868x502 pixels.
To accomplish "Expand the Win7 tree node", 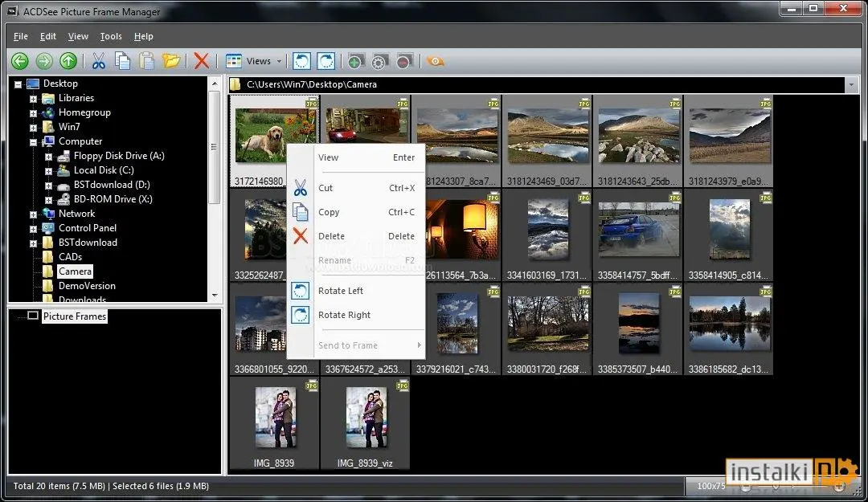I will [x=33, y=128].
